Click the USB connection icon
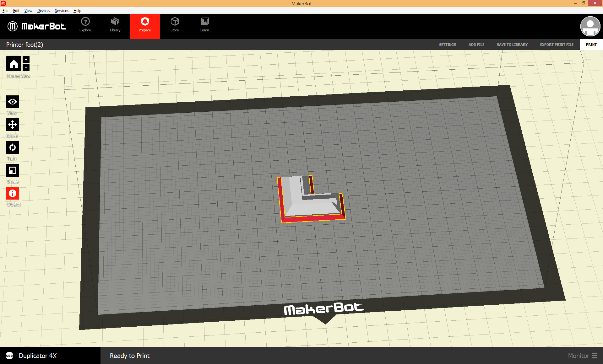The height and width of the screenshot is (364, 603). [x=9, y=356]
